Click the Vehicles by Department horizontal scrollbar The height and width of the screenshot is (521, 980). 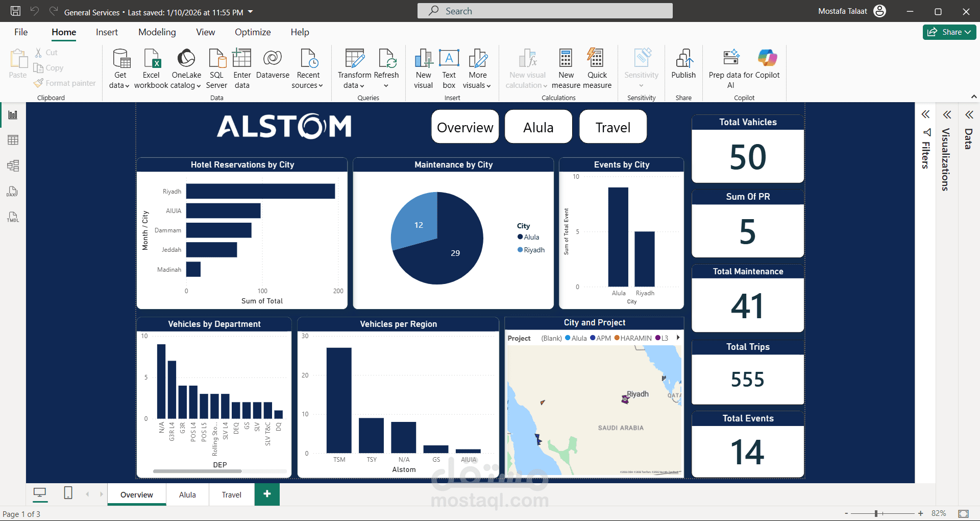pyautogui.click(x=197, y=471)
